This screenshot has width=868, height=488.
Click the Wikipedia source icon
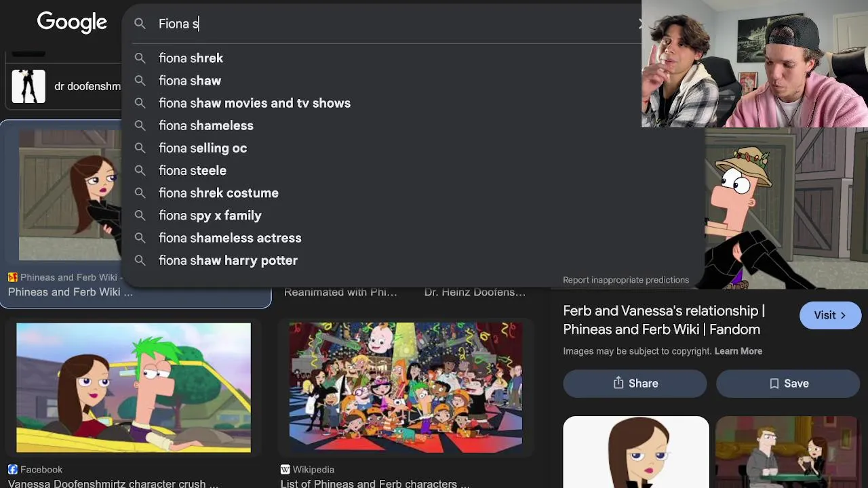point(285,469)
